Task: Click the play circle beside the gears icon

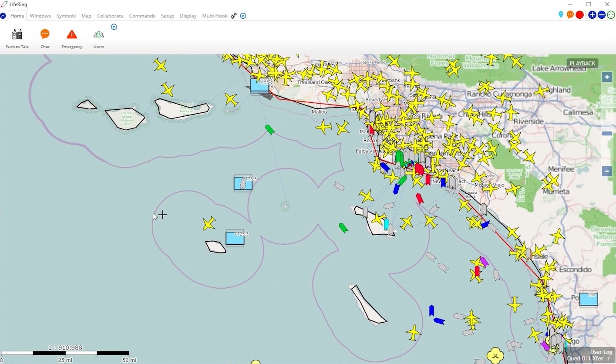Action: pyautogui.click(x=243, y=16)
